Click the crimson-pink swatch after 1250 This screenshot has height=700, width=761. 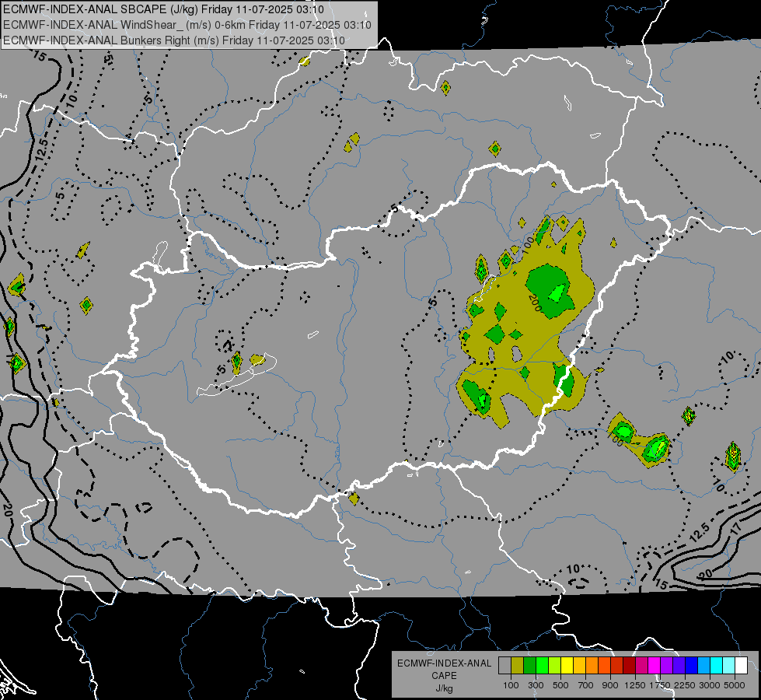[x=641, y=665]
